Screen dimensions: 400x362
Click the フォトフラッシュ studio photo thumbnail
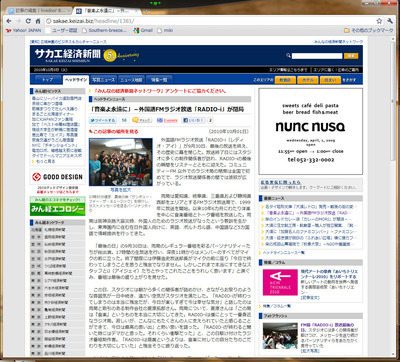tap(280, 336)
